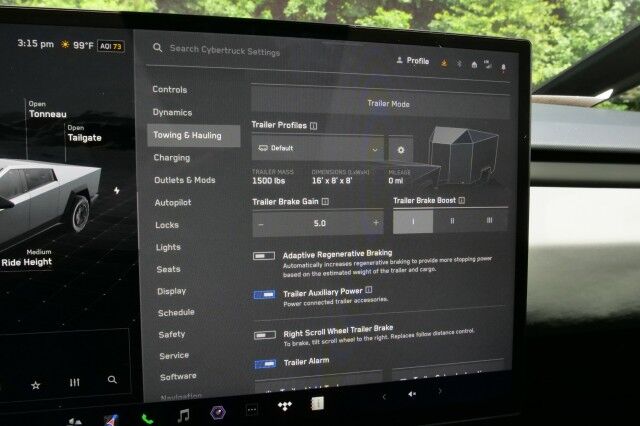Viewport: 640px width, 426px height.
Task: Open the three-dot app launcher
Action: pos(252,409)
